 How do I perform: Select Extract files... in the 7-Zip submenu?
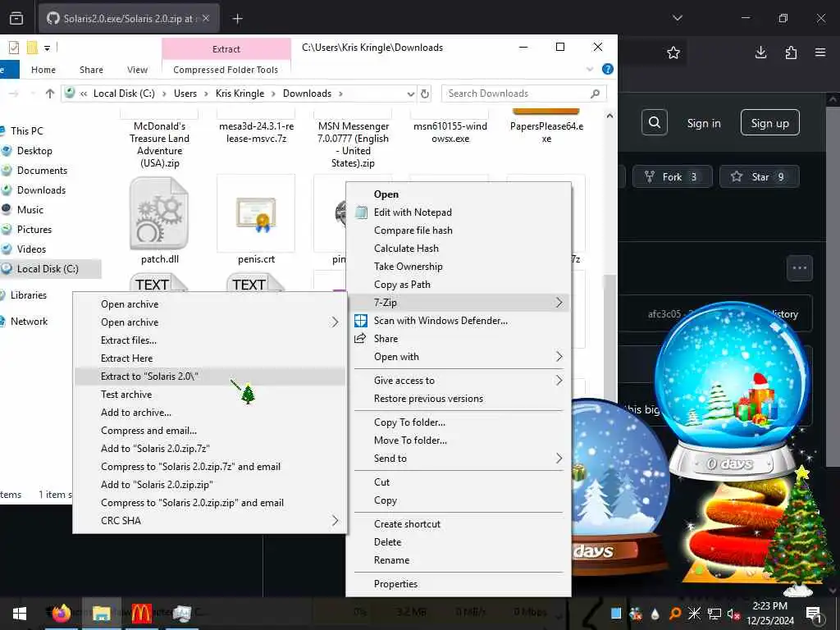point(209,340)
